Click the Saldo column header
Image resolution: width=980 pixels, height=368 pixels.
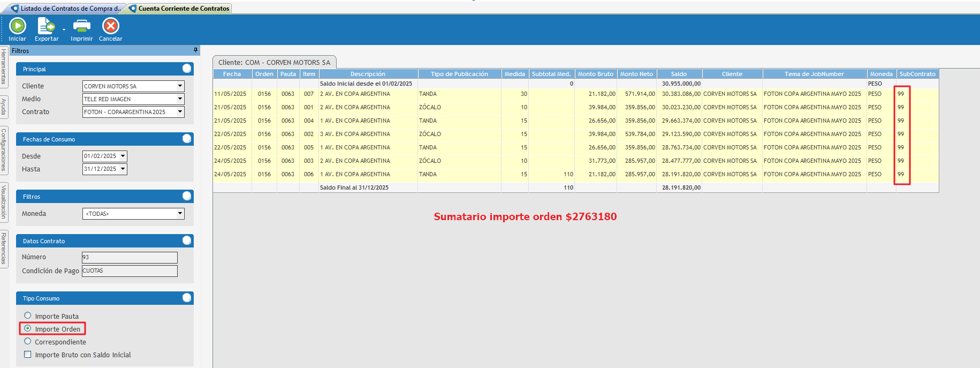click(679, 74)
